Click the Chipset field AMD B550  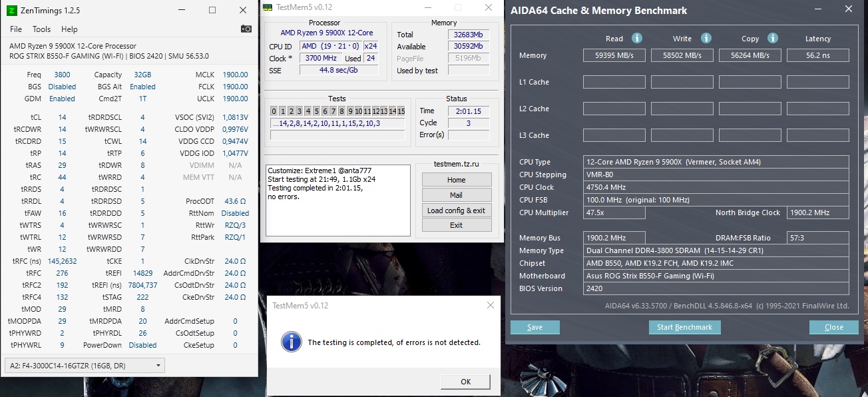[x=716, y=263]
